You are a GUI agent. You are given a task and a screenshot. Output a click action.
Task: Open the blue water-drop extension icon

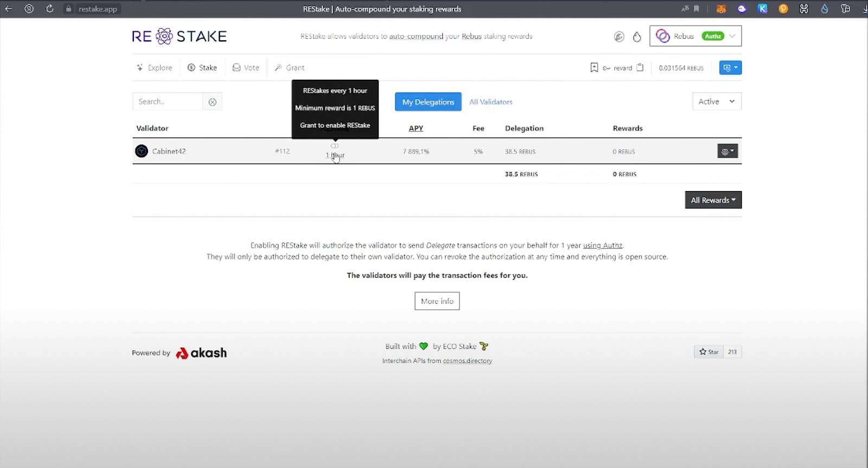[825, 9]
